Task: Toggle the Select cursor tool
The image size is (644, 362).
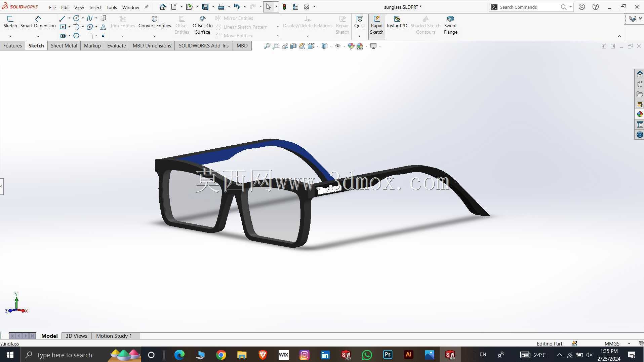Action: pos(268,7)
